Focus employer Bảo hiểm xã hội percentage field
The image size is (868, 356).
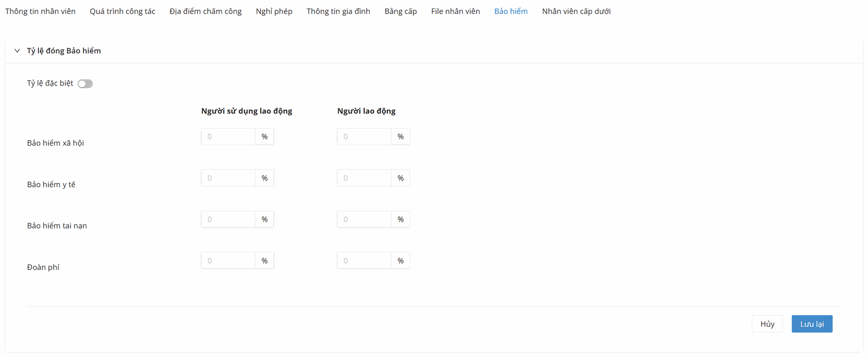click(x=228, y=137)
